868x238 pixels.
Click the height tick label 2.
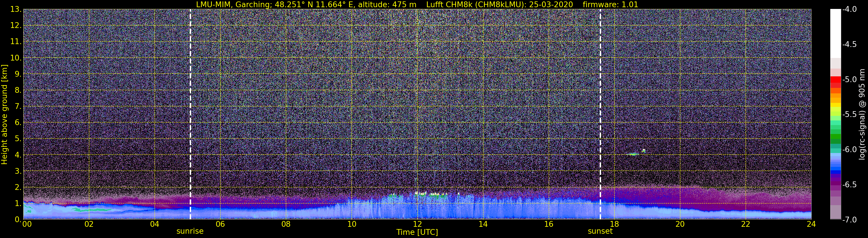18,188
